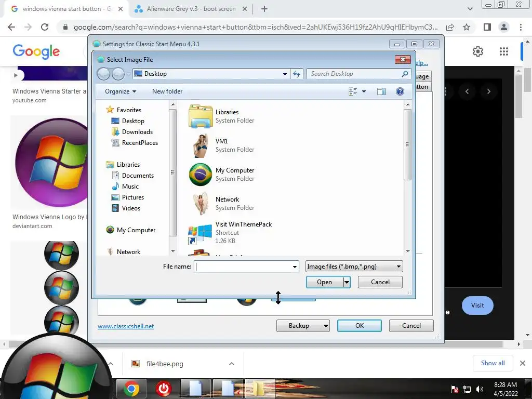Click the back navigation arrow in Select Image File dialog
Viewport: 532px width, 399px height.
[103, 74]
